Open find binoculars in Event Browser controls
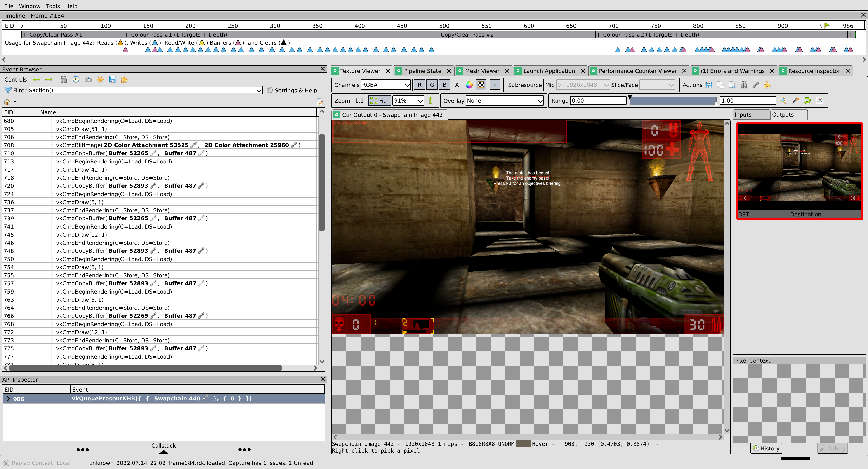868x469 pixels. (x=64, y=79)
